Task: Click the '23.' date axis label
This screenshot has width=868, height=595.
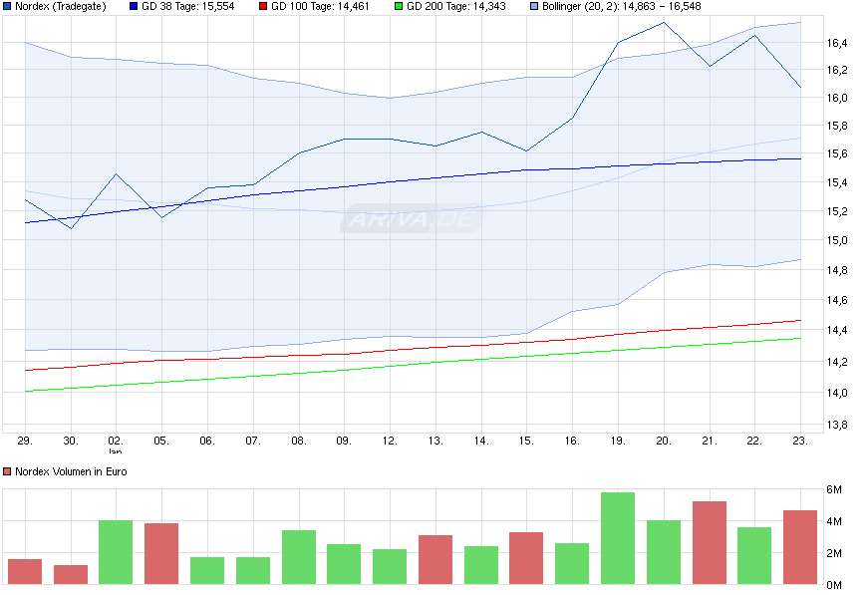Action: [x=800, y=441]
